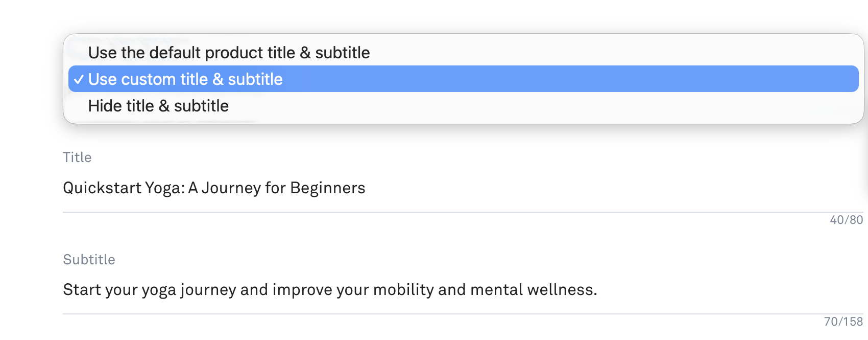The width and height of the screenshot is (868, 340).
Task: Click the word "Start" in the subtitle
Action: 82,290
